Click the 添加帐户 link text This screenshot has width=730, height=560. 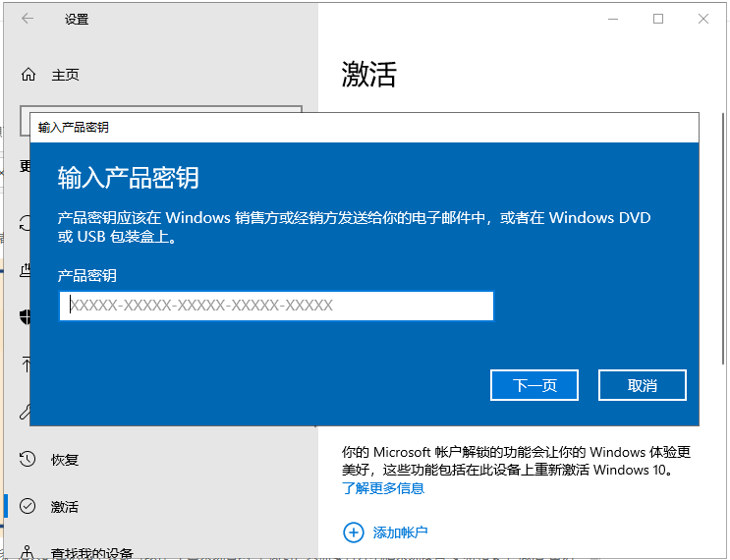(400, 532)
